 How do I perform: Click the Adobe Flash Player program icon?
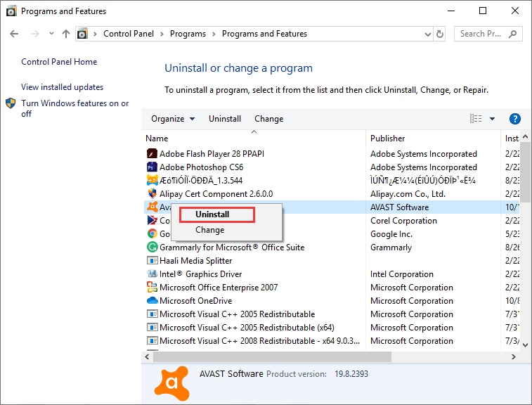[x=152, y=154]
